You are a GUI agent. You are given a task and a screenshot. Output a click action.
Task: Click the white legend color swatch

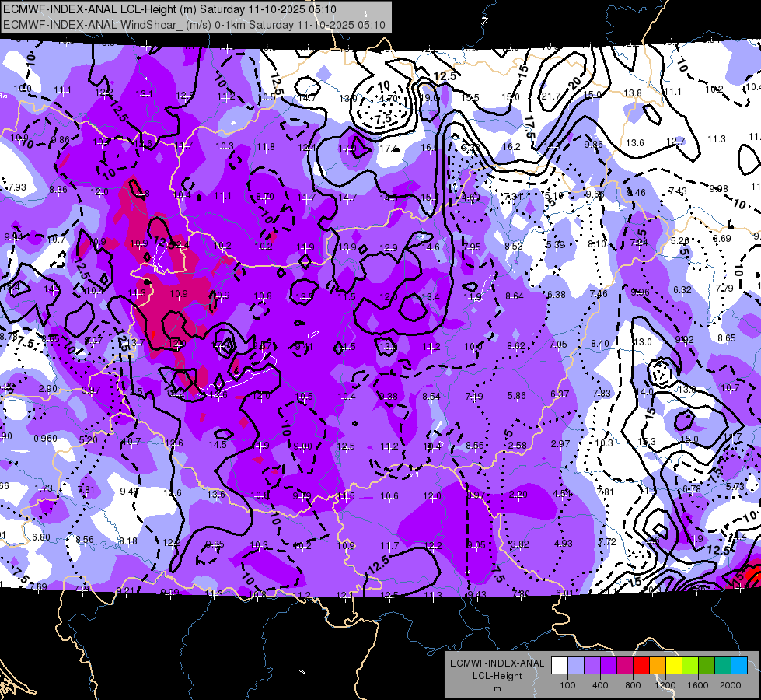click(x=560, y=665)
